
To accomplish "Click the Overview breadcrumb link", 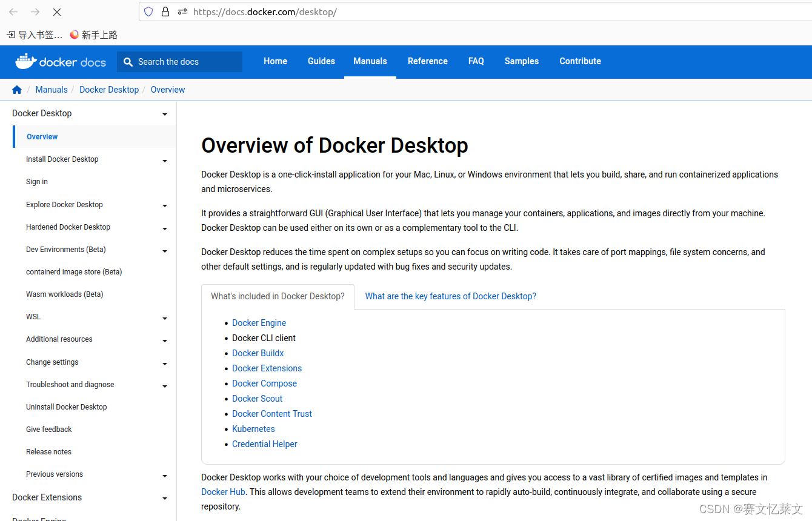I will pos(168,90).
